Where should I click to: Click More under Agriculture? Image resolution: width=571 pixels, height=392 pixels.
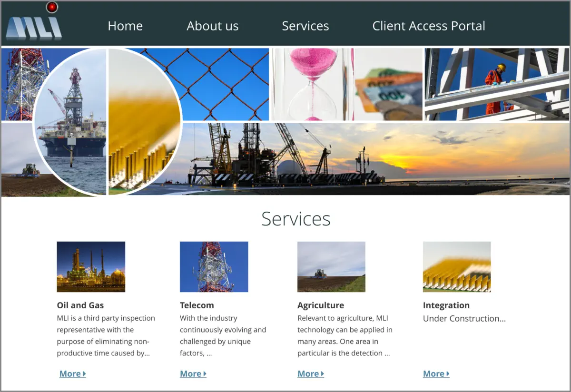(311, 374)
